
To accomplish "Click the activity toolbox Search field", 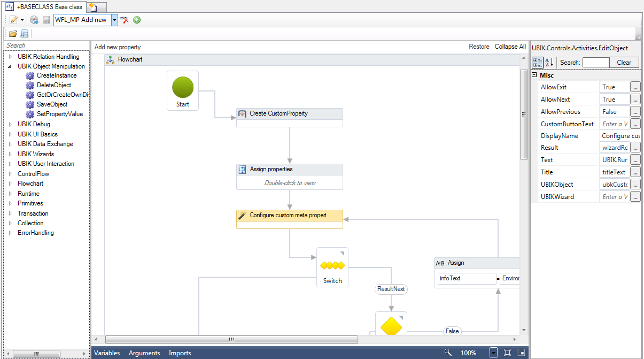I will tap(45, 46).
